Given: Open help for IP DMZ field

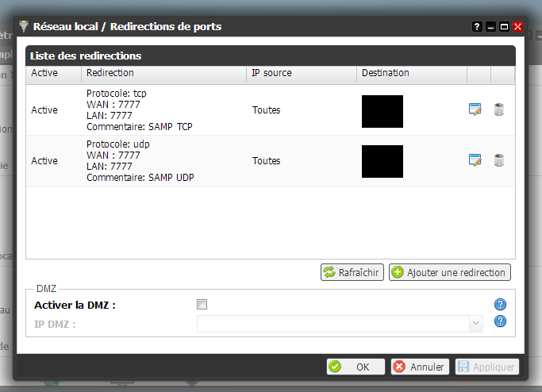Looking at the screenshot, I should (500, 321).
